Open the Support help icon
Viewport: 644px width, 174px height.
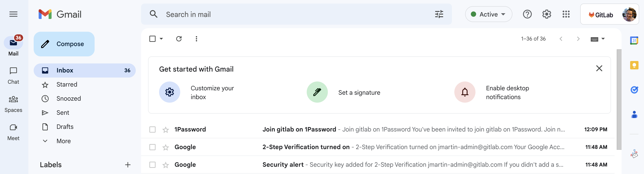click(527, 14)
